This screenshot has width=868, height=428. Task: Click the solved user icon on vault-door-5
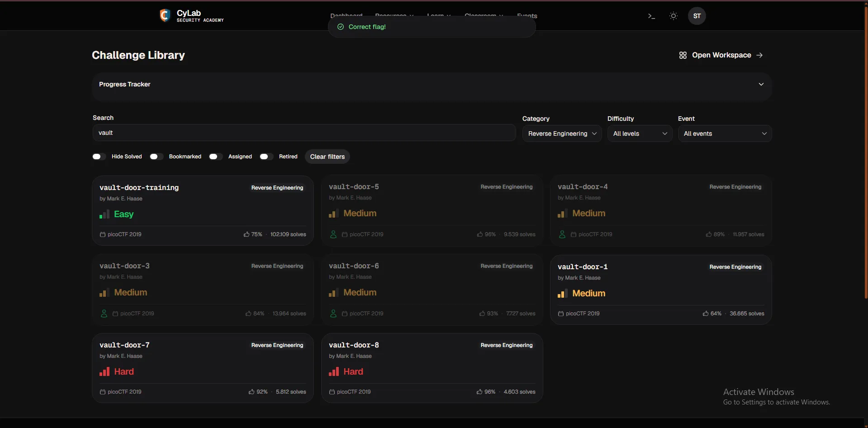333,234
